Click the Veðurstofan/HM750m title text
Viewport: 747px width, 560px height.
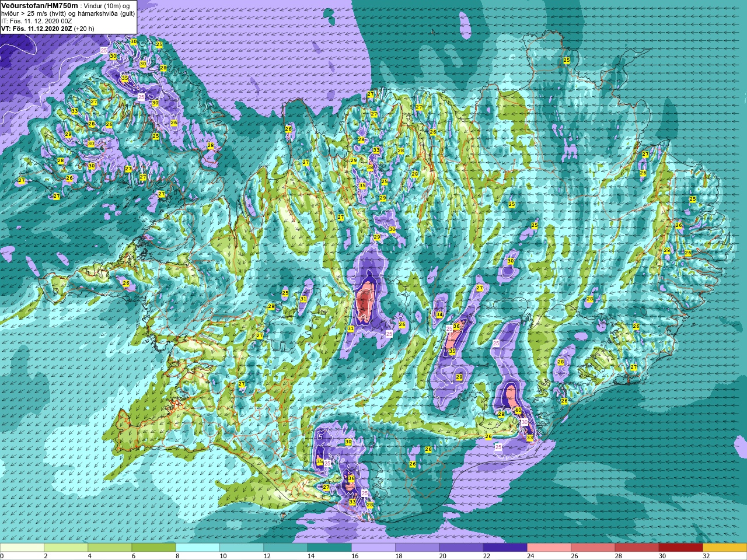(x=39, y=5)
